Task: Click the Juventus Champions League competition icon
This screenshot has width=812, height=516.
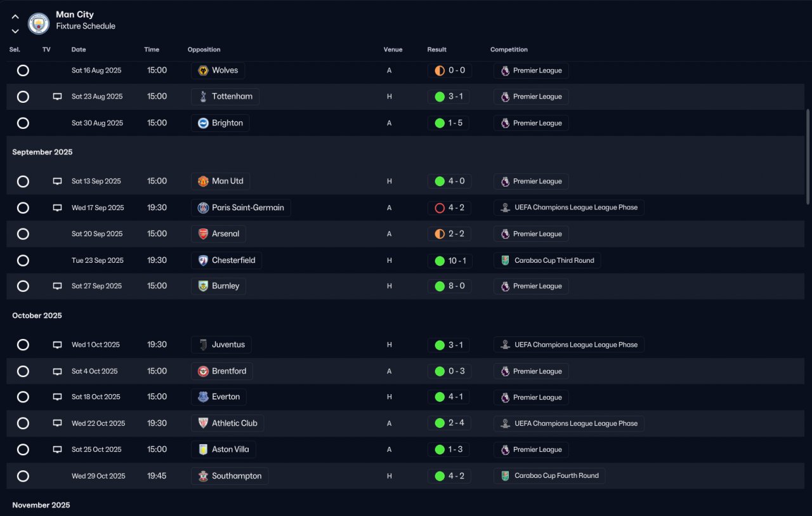Action: click(x=505, y=345)
